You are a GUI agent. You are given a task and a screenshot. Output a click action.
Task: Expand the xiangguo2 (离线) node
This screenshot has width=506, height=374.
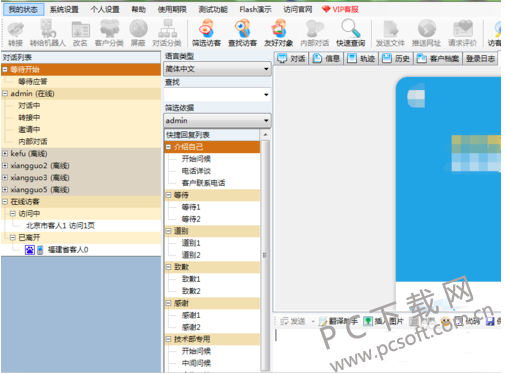5,166
